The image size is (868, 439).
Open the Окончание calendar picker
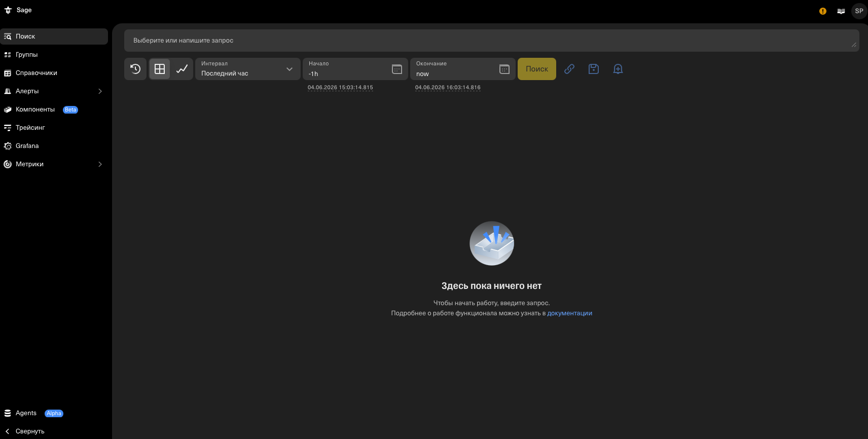504,69
